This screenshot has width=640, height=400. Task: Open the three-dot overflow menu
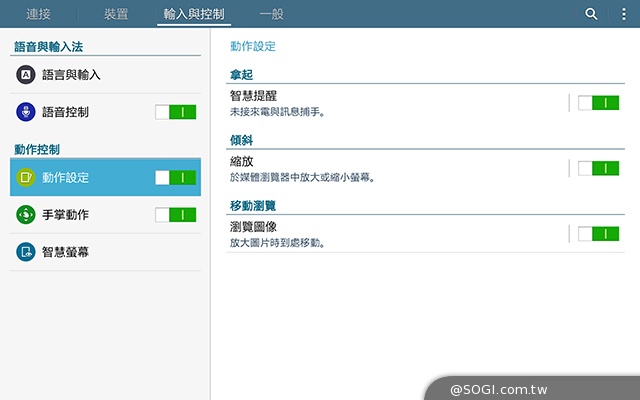tap(624, 14)
